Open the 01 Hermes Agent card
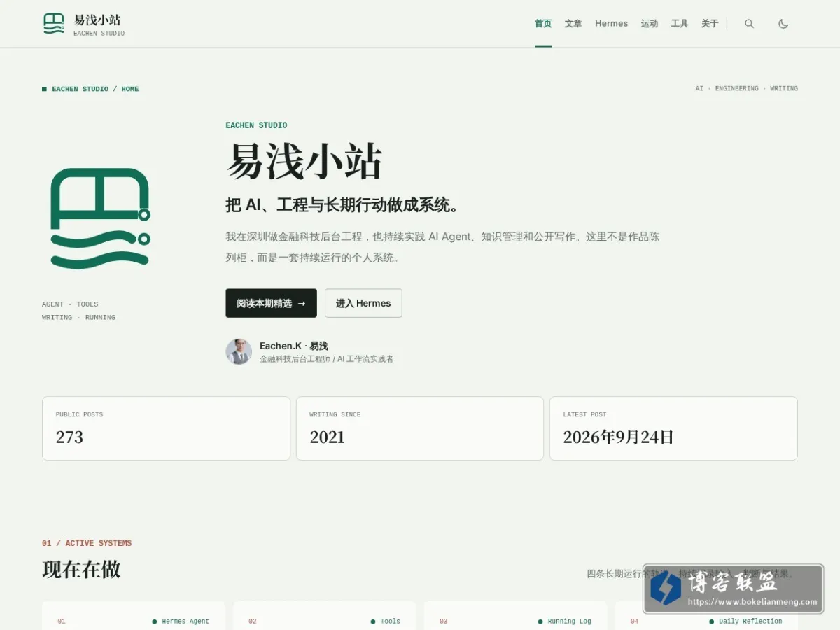 pos(134,616)
